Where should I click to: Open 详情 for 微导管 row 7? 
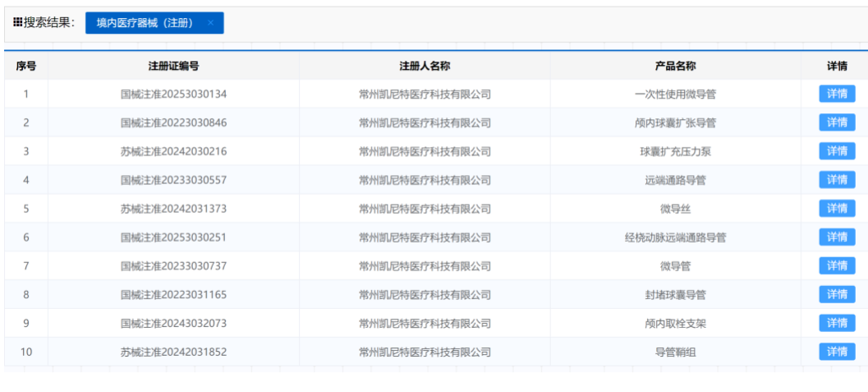837,266
